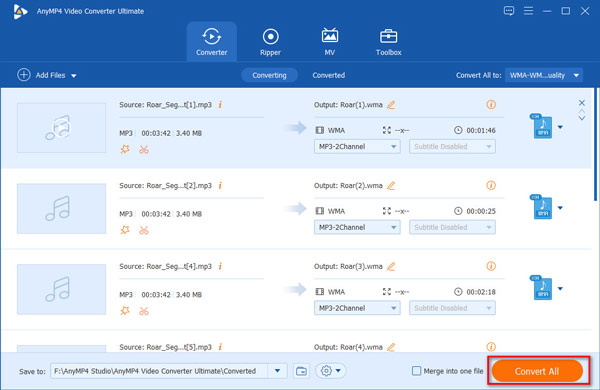Click the duration 00:02:18 for Roar(3).wma
Viewport: 600px width, 390px height.
click(x=481, y=292)
